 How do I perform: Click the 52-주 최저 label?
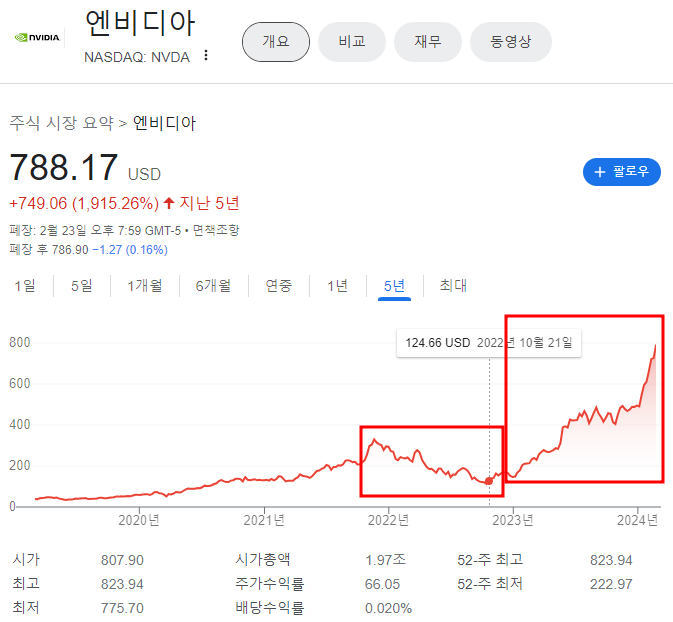point(490,584)
